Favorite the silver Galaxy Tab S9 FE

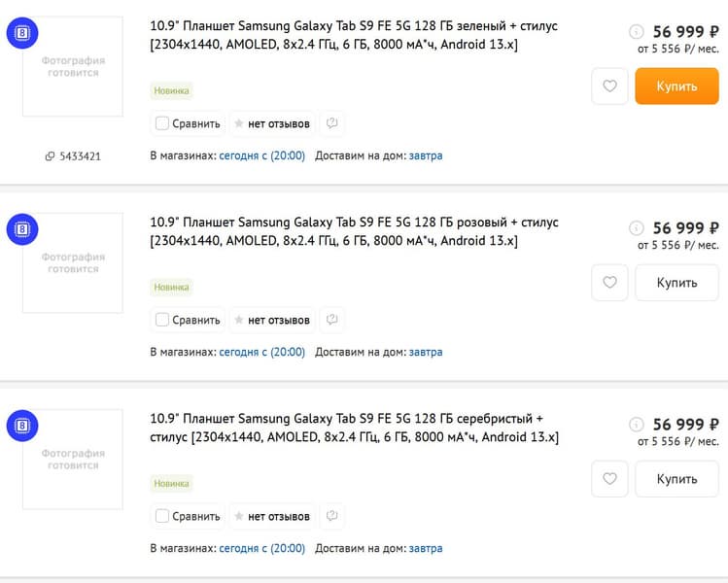(609, 479)
